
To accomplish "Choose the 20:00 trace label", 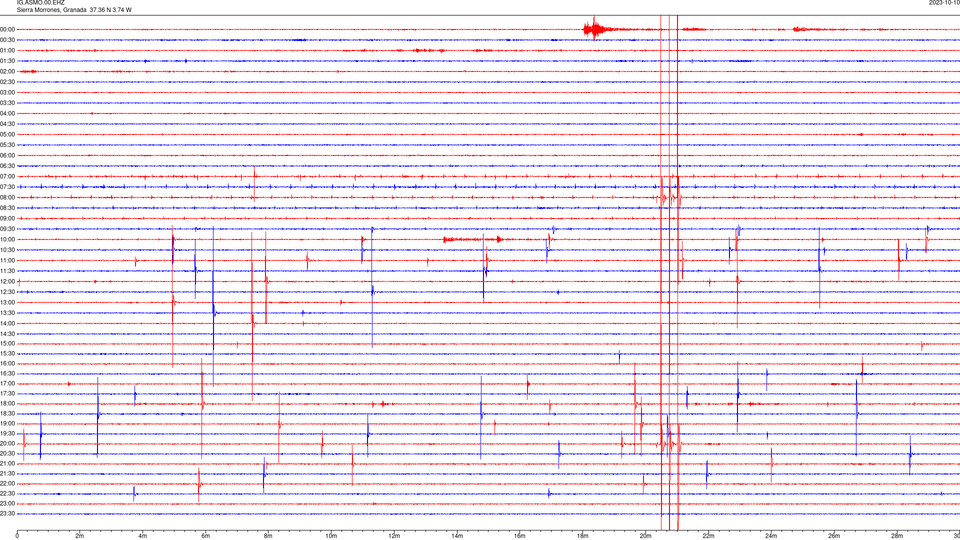I will click(x=7, y=443).
